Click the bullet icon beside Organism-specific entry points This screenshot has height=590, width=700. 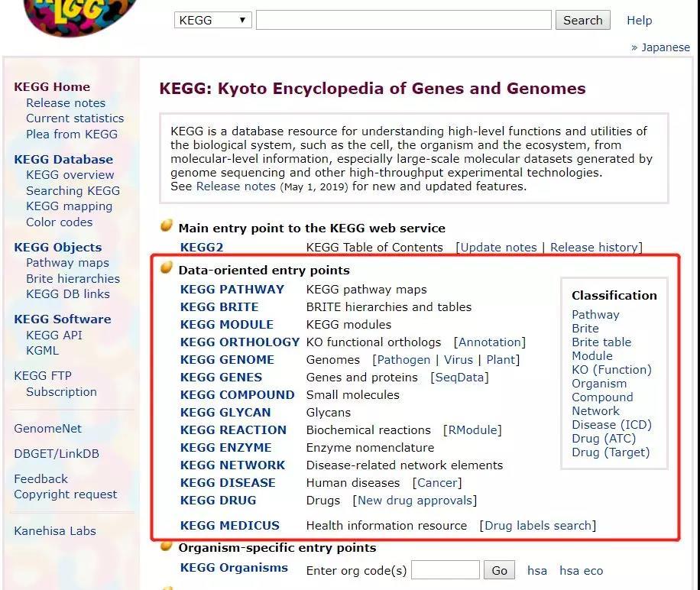coord(167,546)
